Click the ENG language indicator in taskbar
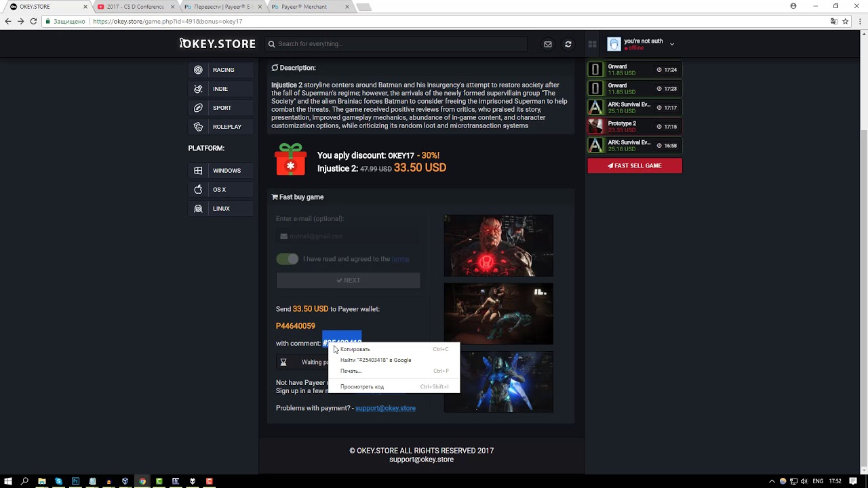The image size is (868, 488). 818,481
